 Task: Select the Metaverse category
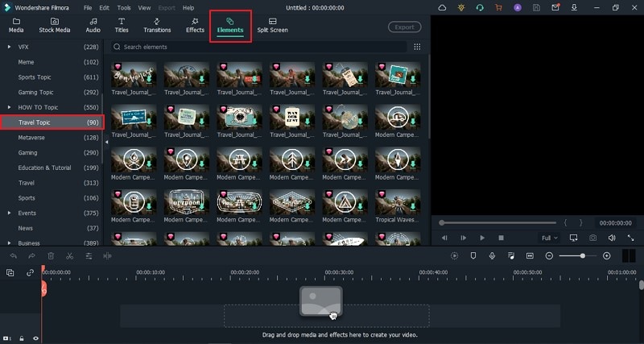[x=31, y=137]
